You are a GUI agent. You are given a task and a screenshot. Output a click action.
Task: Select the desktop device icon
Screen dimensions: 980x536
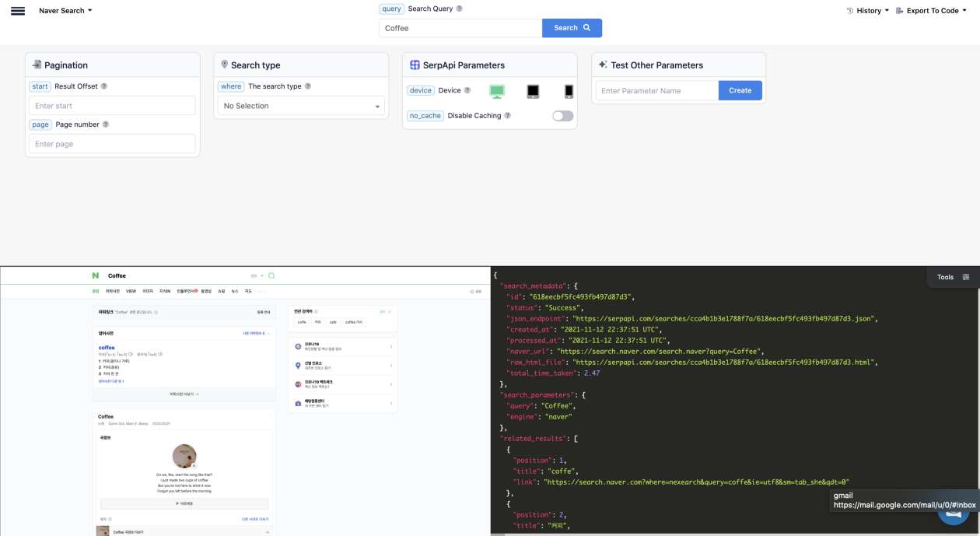pos(497,92)
